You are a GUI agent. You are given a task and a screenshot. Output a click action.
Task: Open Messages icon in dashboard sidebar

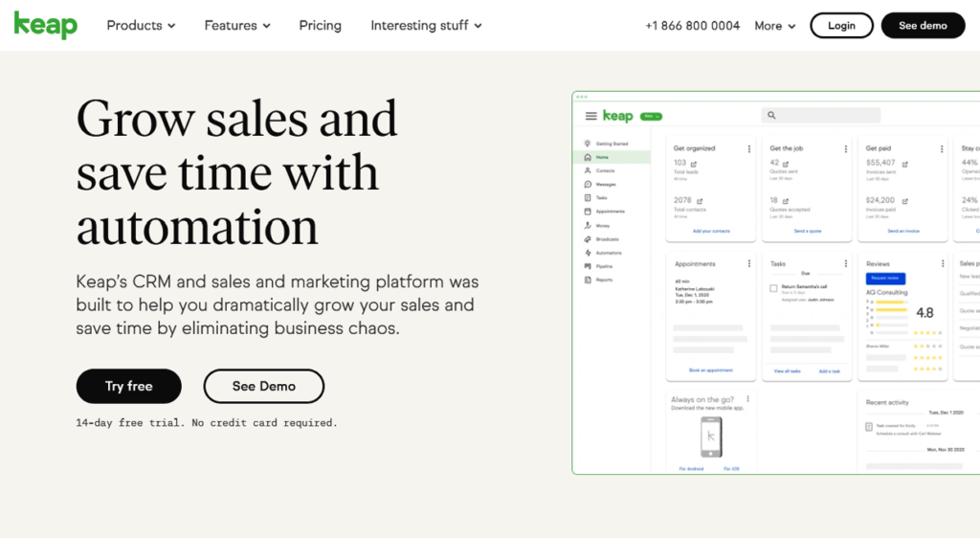[x=588, y=185]
